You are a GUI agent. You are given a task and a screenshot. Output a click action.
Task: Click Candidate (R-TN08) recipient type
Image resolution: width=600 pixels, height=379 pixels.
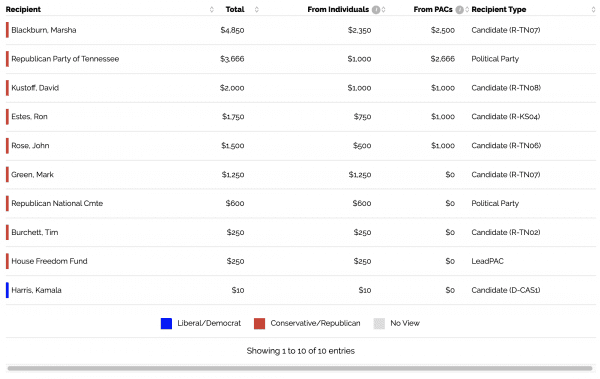pos(506,88)
